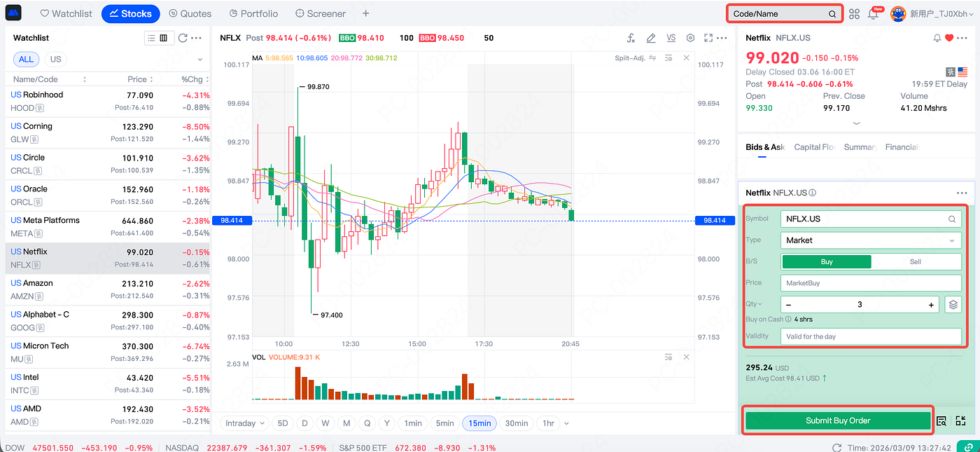This screenshot has height=452, width=980.
Task: Click the notifications bell in top bar
Action: [873, 14]
